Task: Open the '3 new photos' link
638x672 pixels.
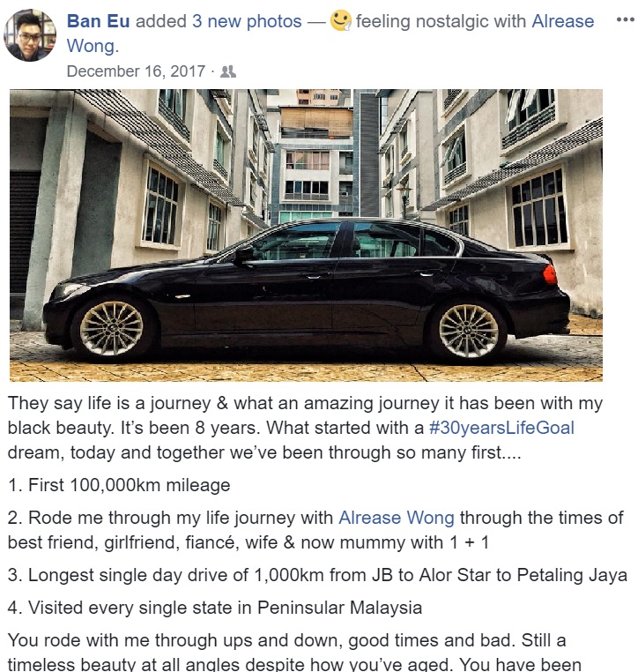Action: 247,21
